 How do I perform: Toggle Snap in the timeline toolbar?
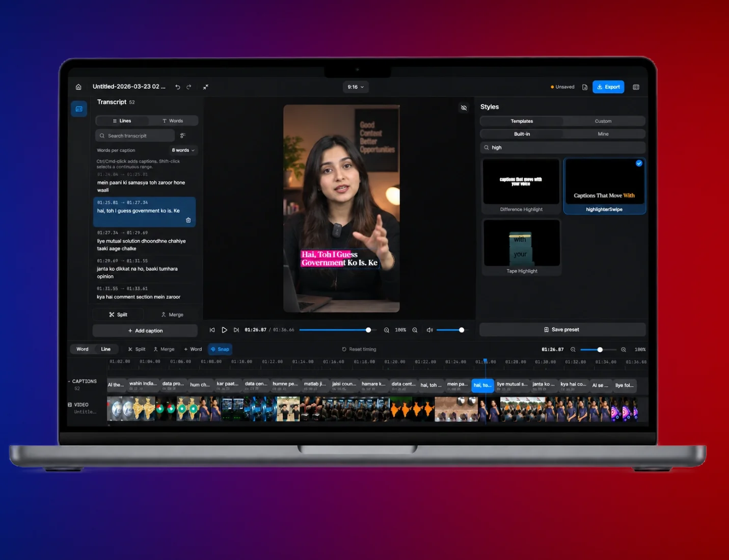click(220, 349)
